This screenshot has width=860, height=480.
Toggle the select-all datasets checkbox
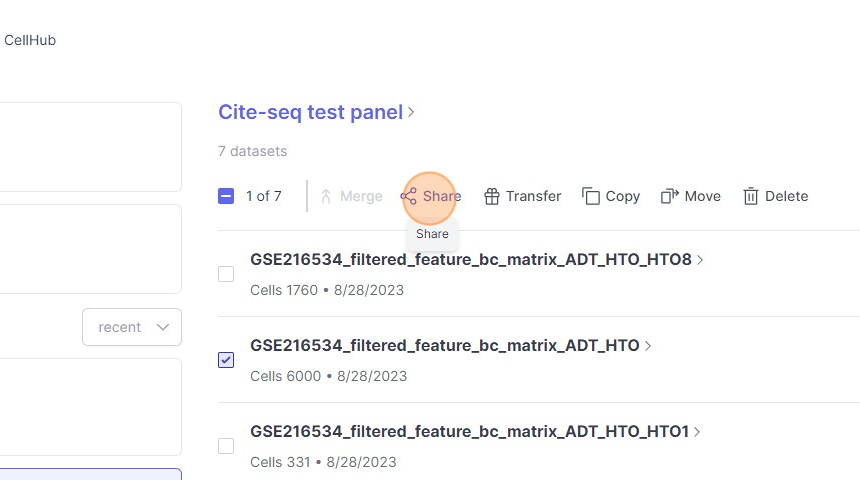[226, 196]
